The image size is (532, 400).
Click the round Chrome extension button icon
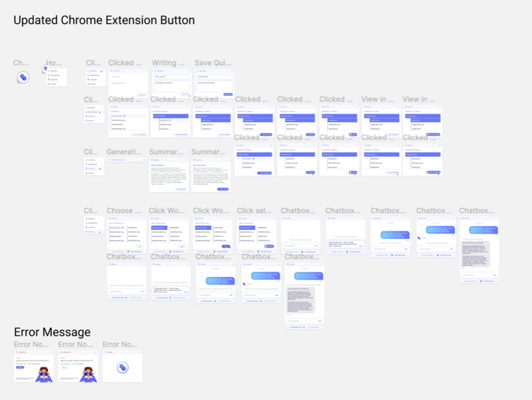[22, 78]
